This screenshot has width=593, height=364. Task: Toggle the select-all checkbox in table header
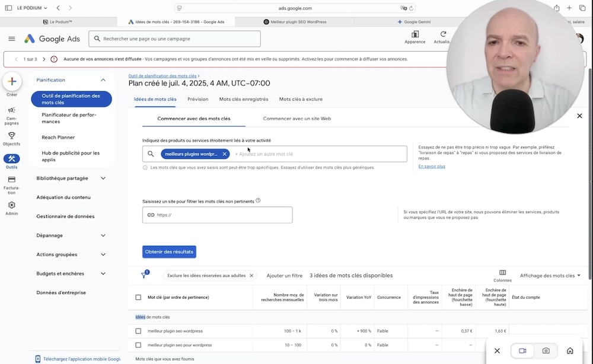pos(138,297)
